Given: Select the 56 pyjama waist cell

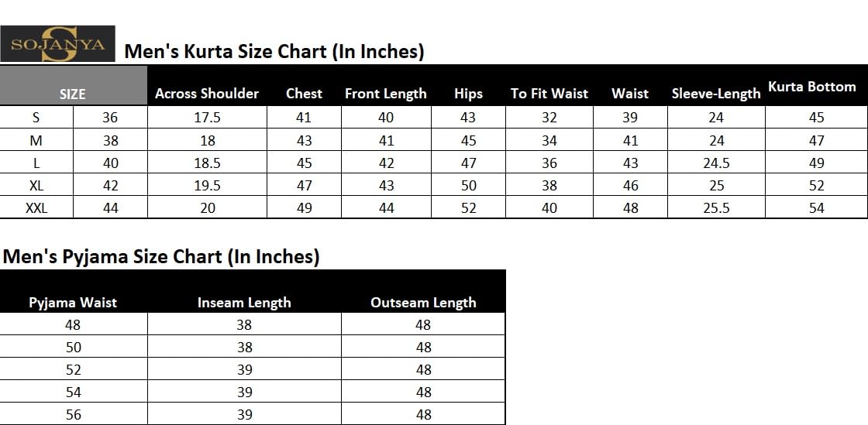Looking at the screenshot, I should (73, 415).
